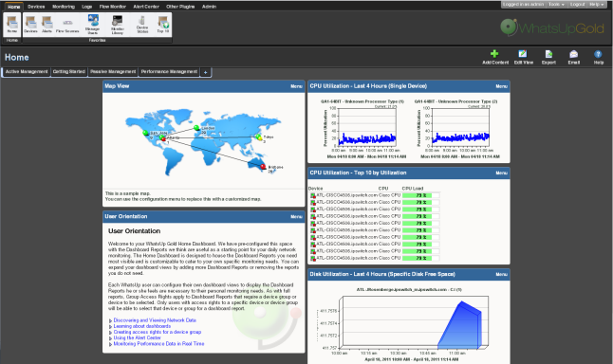Select the red Brisbane node on map
Viewport: 613px width, 364px height.
pyautogui.click(x=263, y=167)
